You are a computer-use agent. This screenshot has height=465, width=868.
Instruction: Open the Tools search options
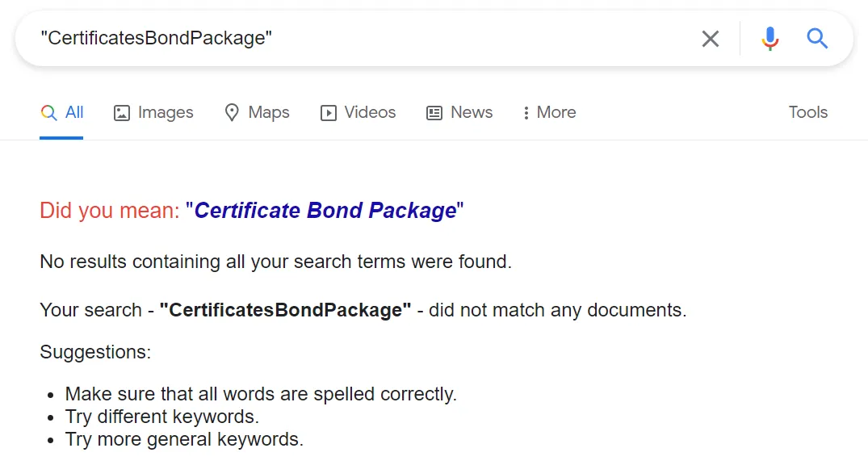click(807, 113)
